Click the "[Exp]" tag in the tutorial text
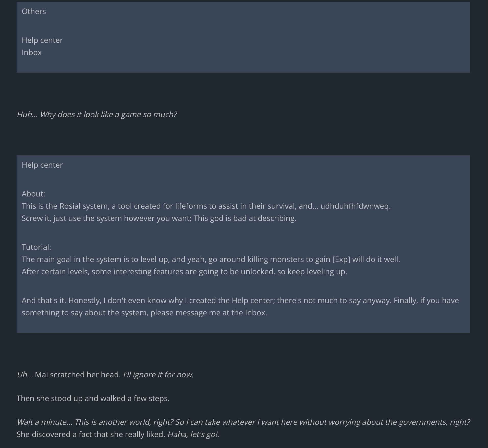 point(341,259)
